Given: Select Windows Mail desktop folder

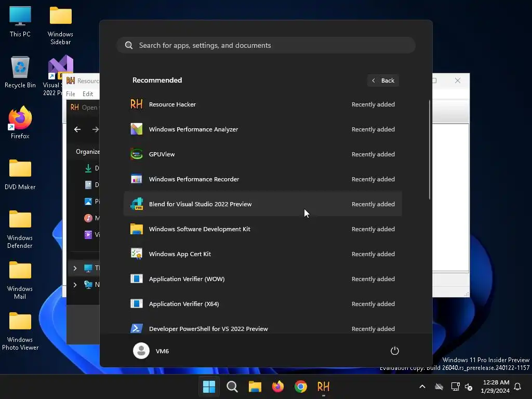Looking at the screenshot, I should click(20, 280).
